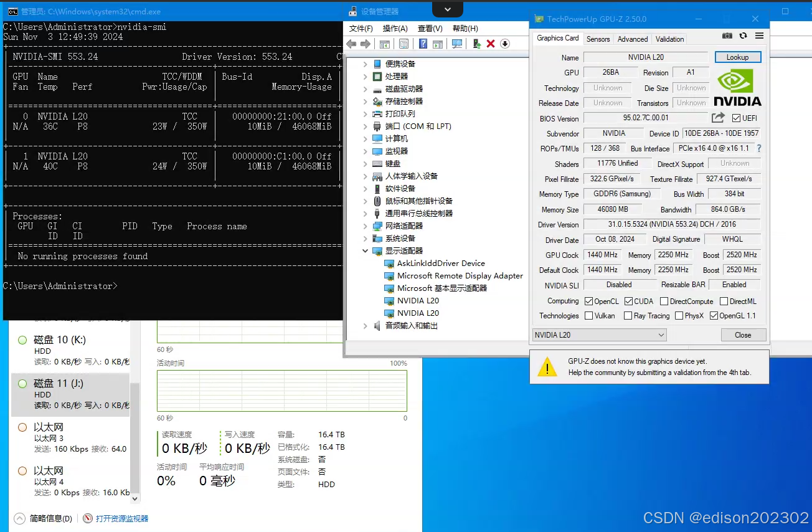Toggle the OpenCL checkbox

click(x=588, y=302)
